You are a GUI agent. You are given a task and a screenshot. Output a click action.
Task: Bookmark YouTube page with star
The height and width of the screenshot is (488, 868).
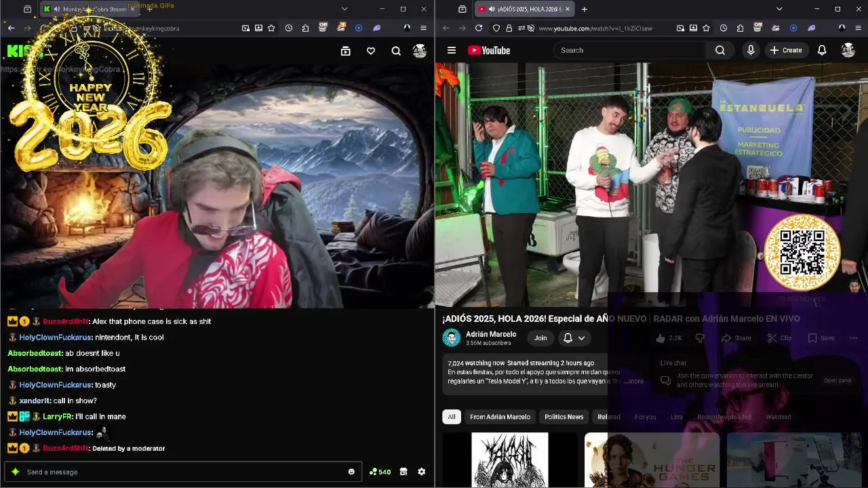(706, 28)
